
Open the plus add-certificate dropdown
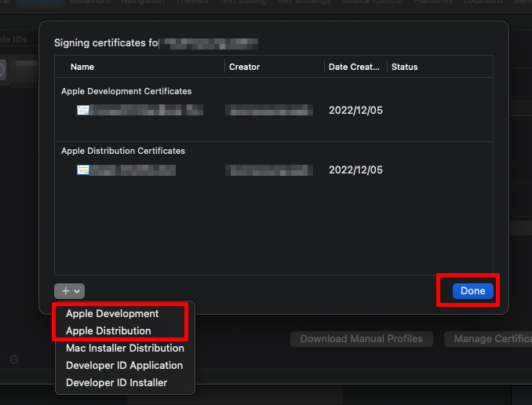(x=70, y=291)
